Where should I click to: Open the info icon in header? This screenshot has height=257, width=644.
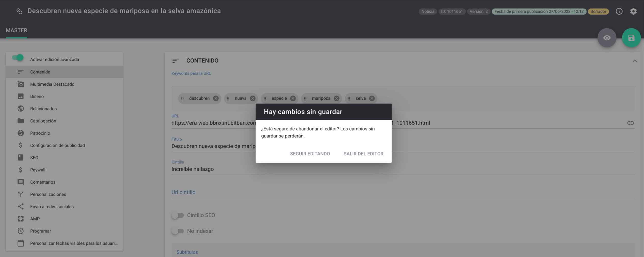point(619,11)
